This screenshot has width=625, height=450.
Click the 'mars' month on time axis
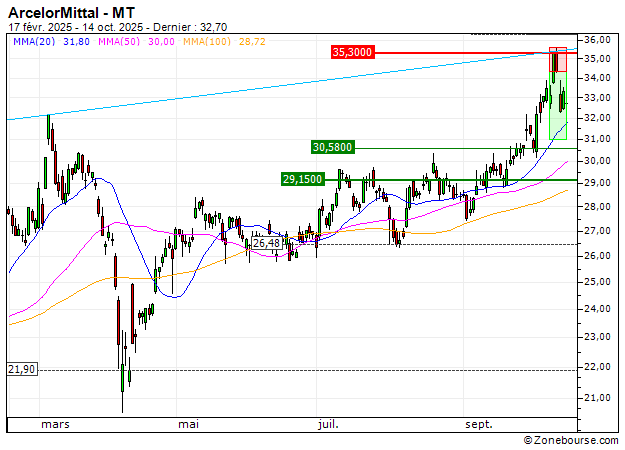coord(54,424)
